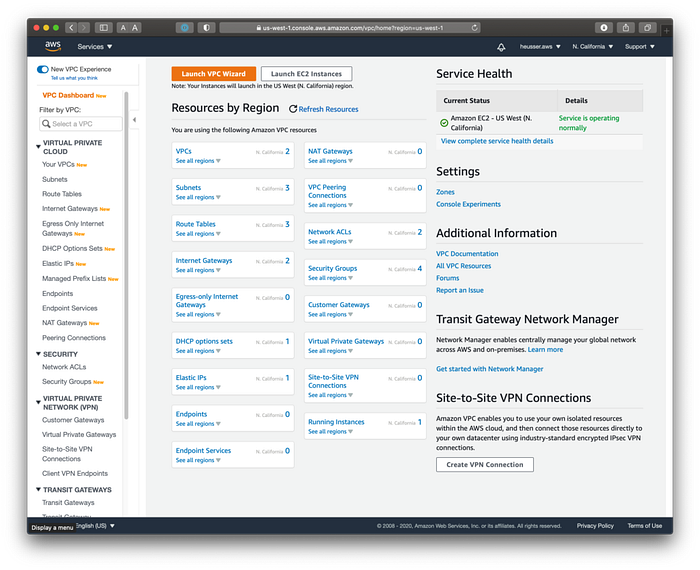Click the AWS logo home icon
Image resolution: width=700 pixels, height=570 pixels.
53,46
